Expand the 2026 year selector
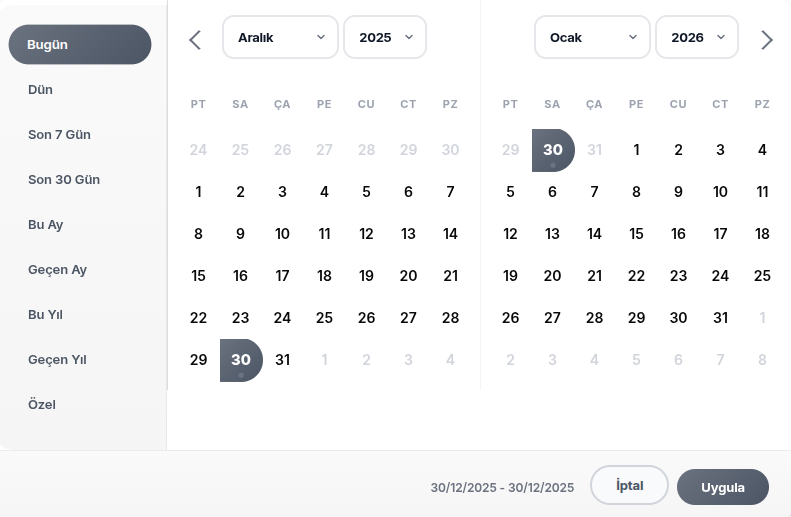The height and width of the screenshot is (517, 791). pyautogui.click(x=697, y=37)
